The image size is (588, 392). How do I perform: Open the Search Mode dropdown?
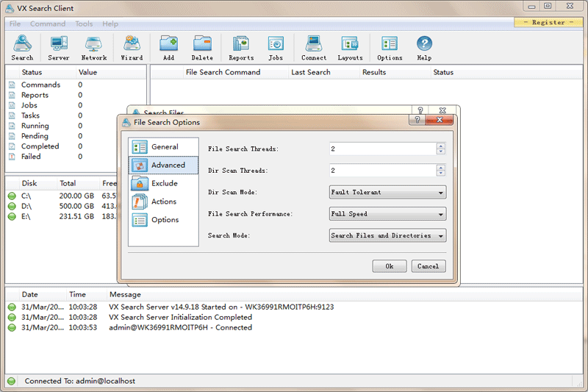click(x=387, y=235)
